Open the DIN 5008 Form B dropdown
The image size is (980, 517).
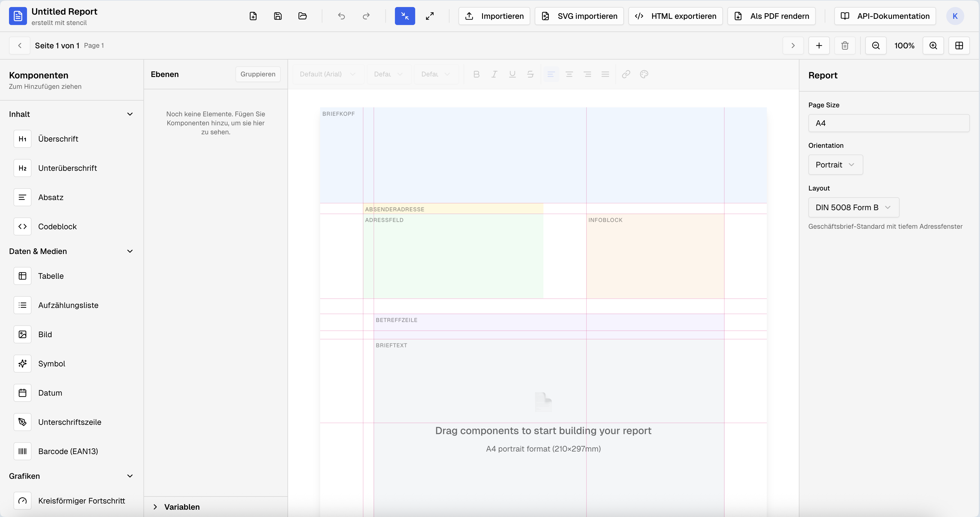pyautogui.click(x=853, y=208)
